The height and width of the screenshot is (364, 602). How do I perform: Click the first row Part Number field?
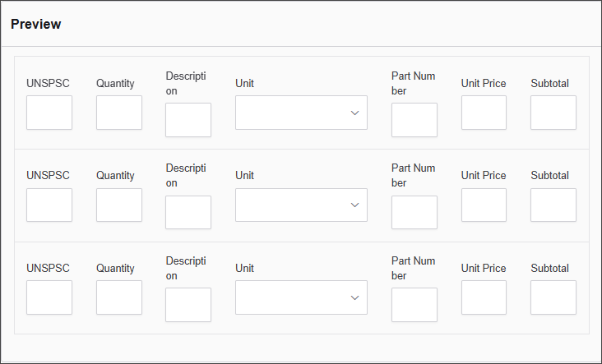point(414,120)
